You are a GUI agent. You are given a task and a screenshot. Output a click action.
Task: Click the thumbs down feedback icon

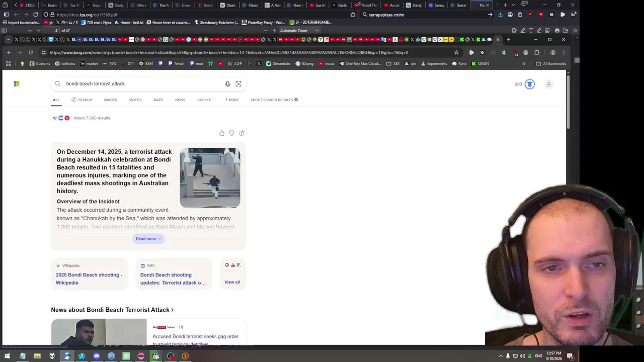(231, 133)
